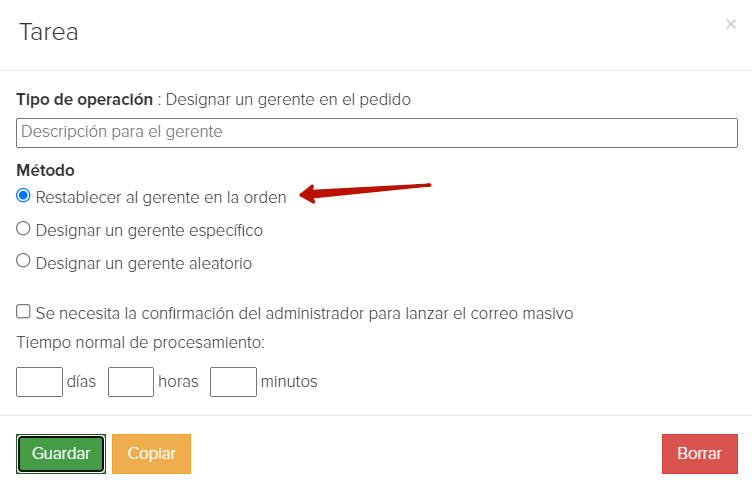Duplicate the task using the Copiar button
This screenshot has height=489, width=752.
[152, 454]
